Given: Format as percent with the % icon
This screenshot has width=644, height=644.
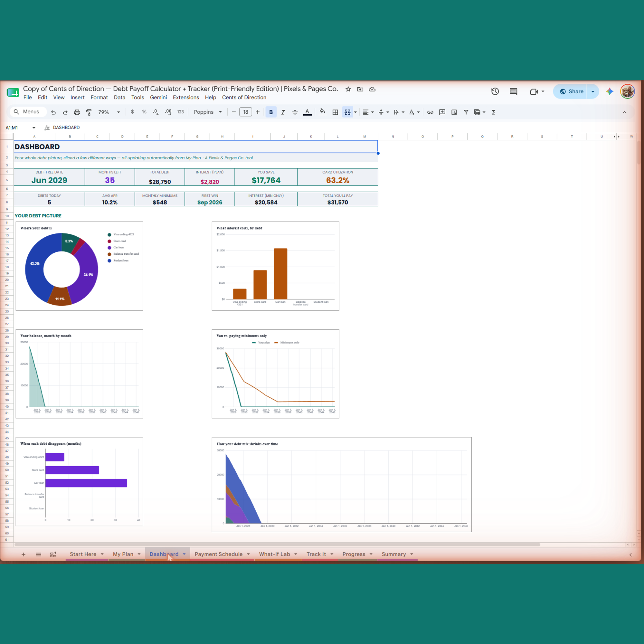Looking at the screenshot, I should click(x=144, y=112).
